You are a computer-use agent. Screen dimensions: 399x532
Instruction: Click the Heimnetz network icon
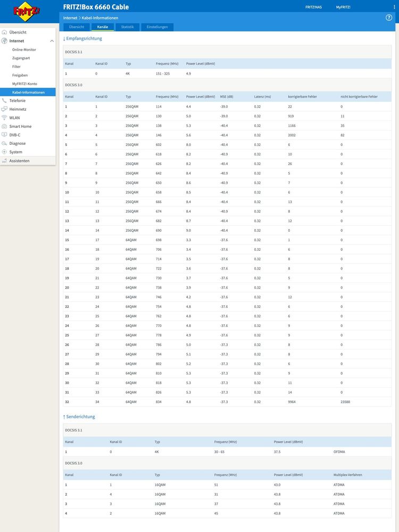4,109
